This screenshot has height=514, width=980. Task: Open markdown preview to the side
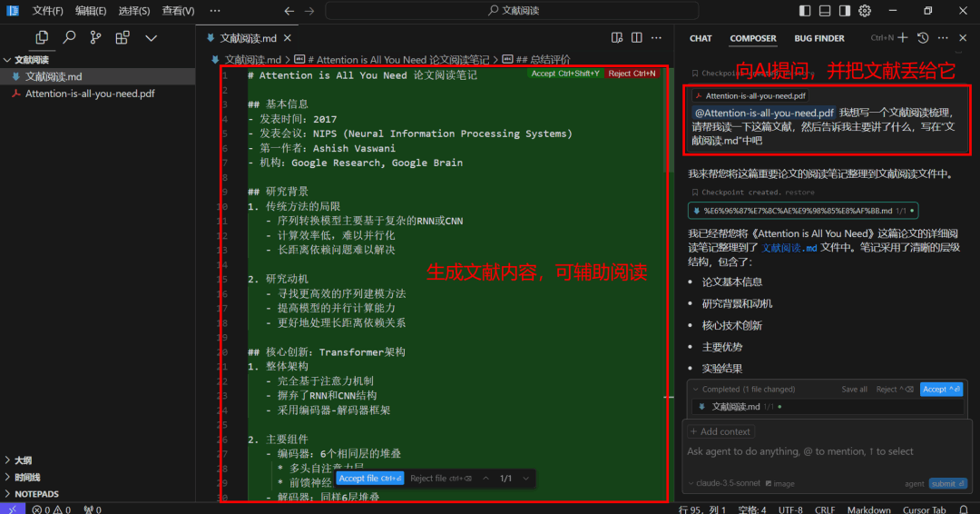(617, 38)
